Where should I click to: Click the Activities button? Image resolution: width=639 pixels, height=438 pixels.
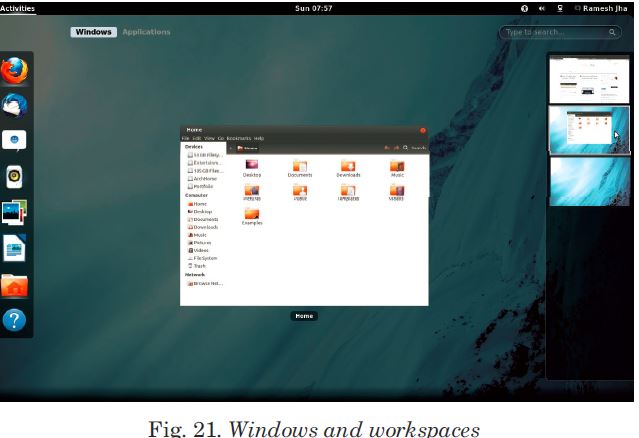[18, 8]
